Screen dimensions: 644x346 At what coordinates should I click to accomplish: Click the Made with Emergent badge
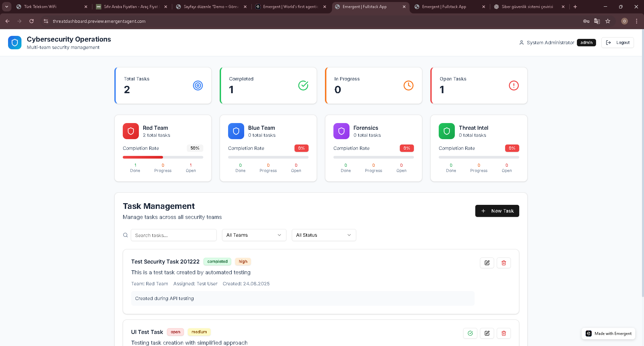(608, 334)
